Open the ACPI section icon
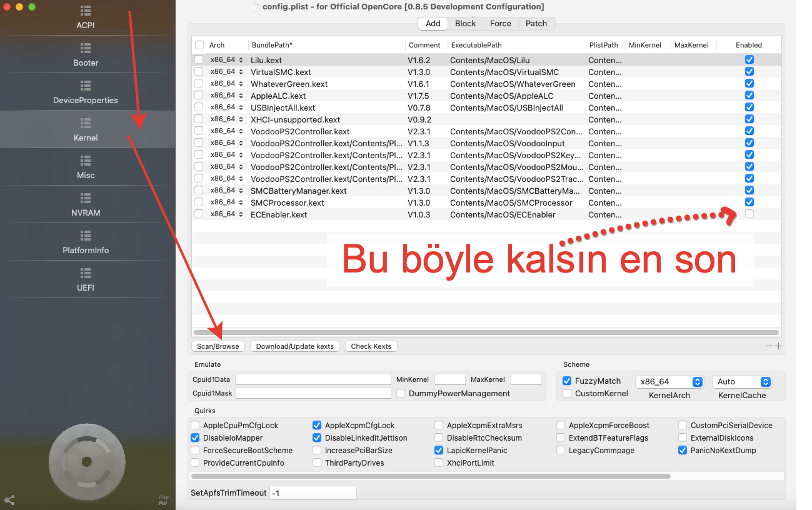The image size is (812, 510). coord(86,11)
